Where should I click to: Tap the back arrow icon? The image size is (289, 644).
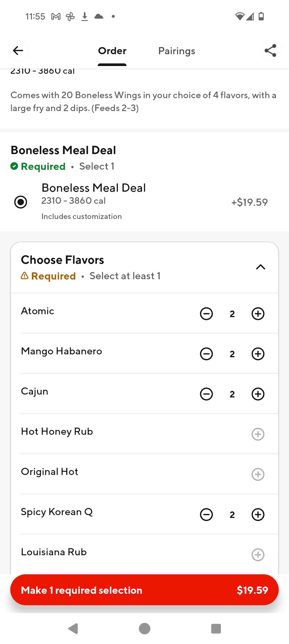click(x=18, y=51)
